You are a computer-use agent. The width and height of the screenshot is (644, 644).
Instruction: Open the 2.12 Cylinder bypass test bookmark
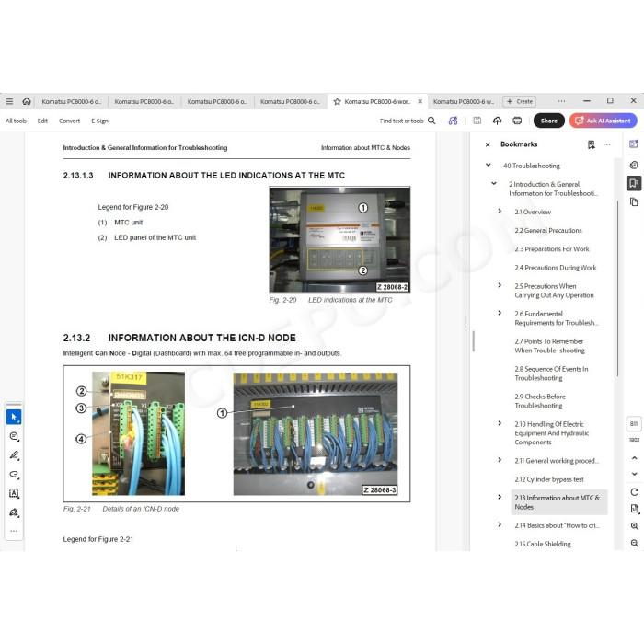click(549, 479)
